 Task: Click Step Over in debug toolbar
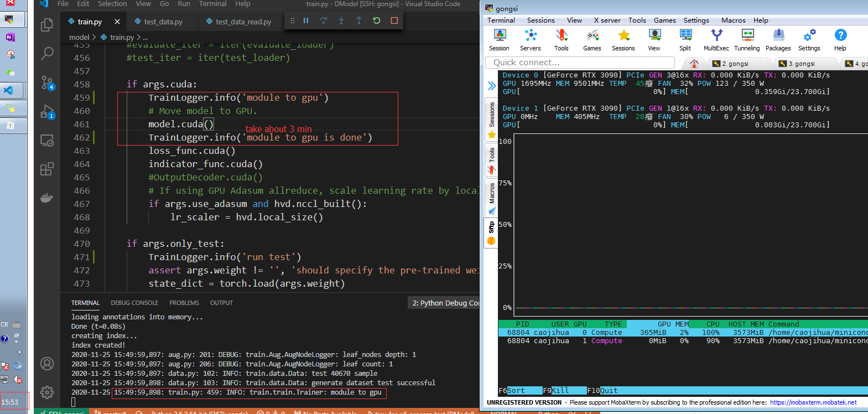coord(324,21)
